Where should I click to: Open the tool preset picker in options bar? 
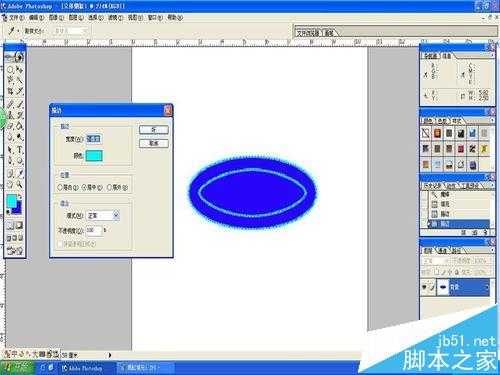coord(14,31)
